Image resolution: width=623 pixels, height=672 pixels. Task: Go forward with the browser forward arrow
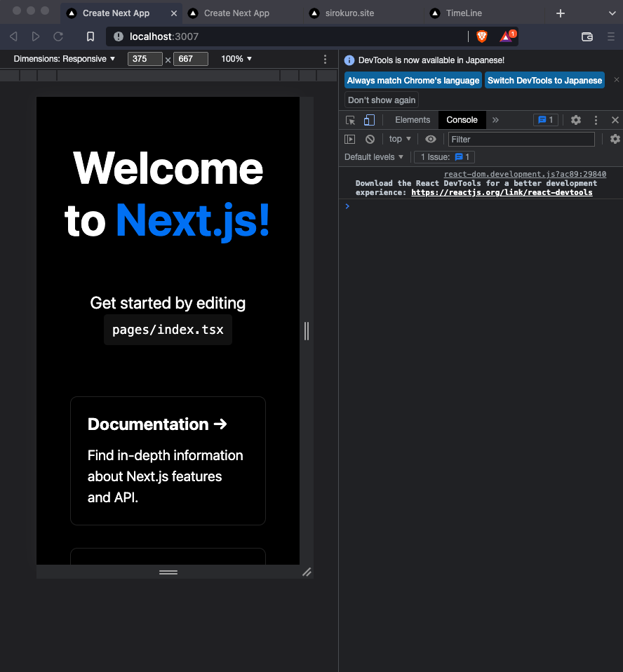(x=36, y=37)
